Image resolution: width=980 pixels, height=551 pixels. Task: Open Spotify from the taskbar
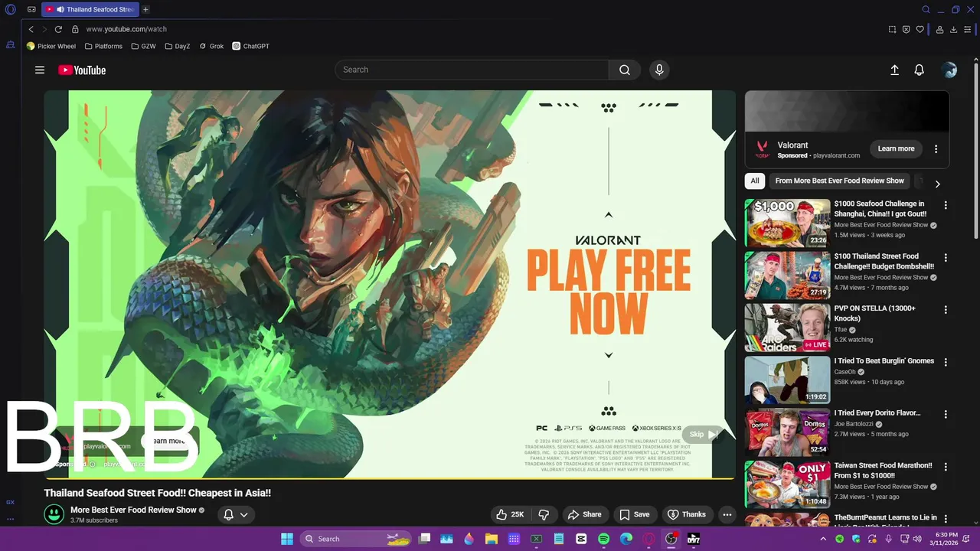pos(603,539)
